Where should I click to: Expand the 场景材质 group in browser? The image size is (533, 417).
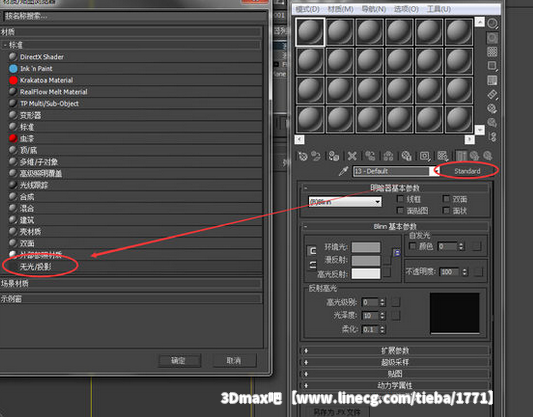(131, 283)
